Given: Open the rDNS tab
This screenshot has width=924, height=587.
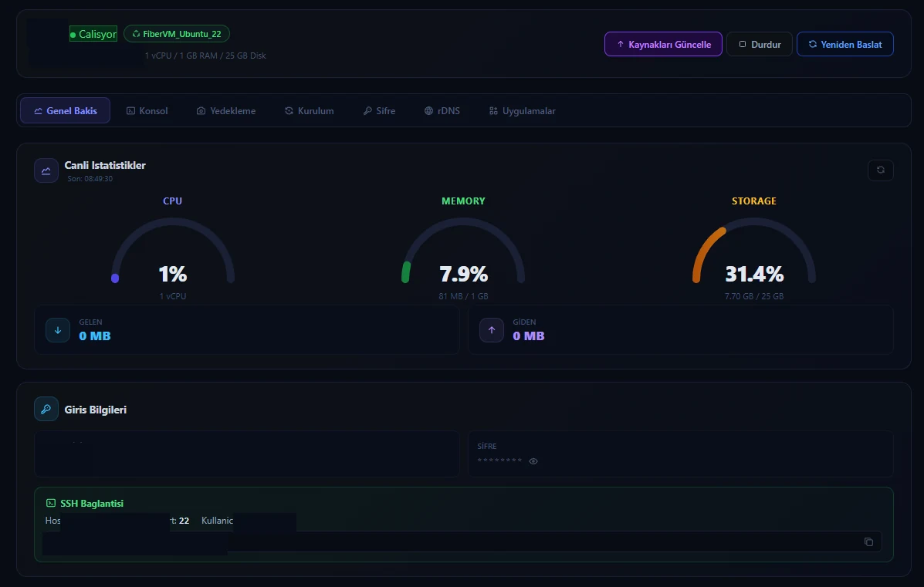Looking at the screenshot, I should pyautogui.click(x=442, y=110).
